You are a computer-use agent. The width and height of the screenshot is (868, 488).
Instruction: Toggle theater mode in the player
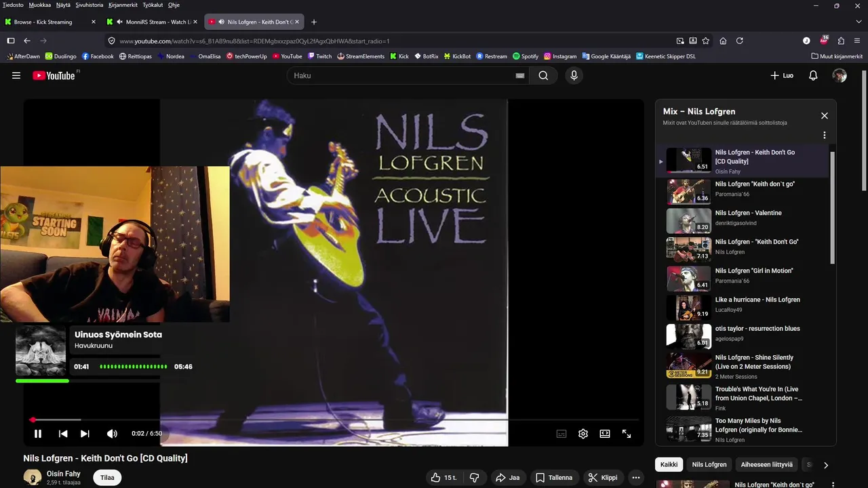(x=605, y=434)
